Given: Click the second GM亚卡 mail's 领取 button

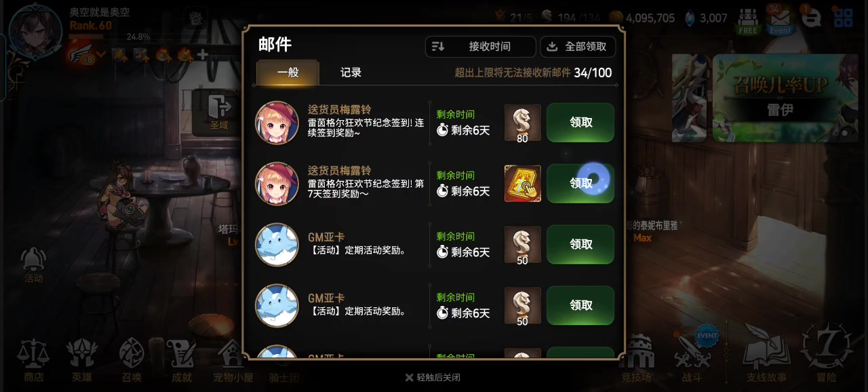Looking at the screenshot, I should click(580, 306).
